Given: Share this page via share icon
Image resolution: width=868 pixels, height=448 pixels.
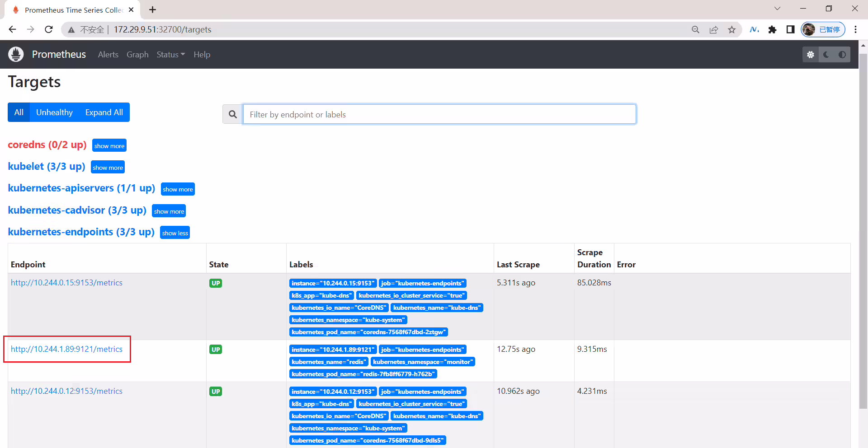Looking at the screenshot, I should click(x=713, y=29).
